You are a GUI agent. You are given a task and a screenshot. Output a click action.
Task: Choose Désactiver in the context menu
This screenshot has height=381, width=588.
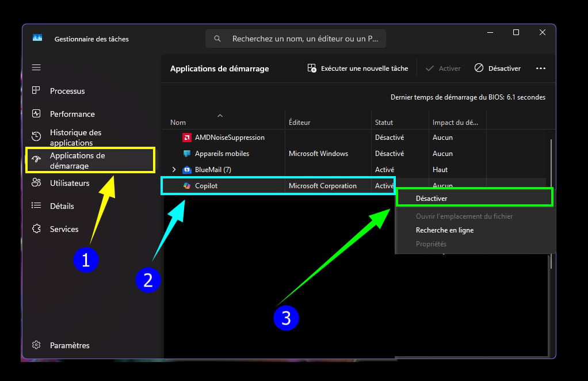tap(432, 199)
